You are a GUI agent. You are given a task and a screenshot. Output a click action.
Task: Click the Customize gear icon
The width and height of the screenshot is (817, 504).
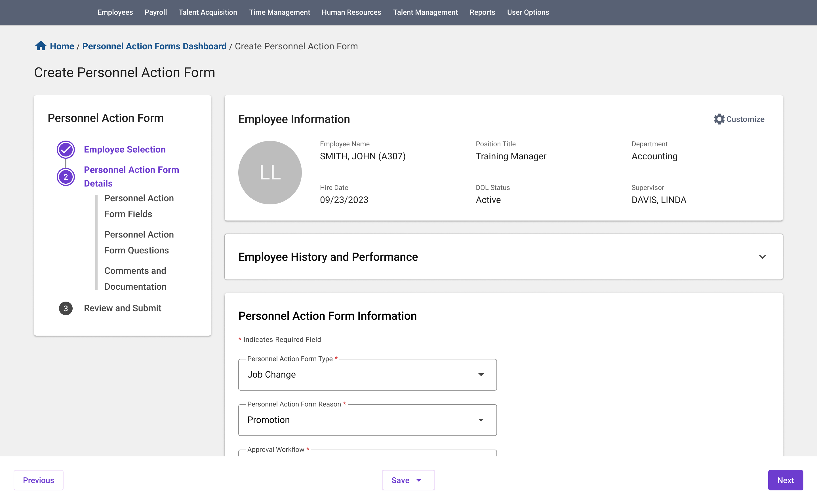point(719,119)
